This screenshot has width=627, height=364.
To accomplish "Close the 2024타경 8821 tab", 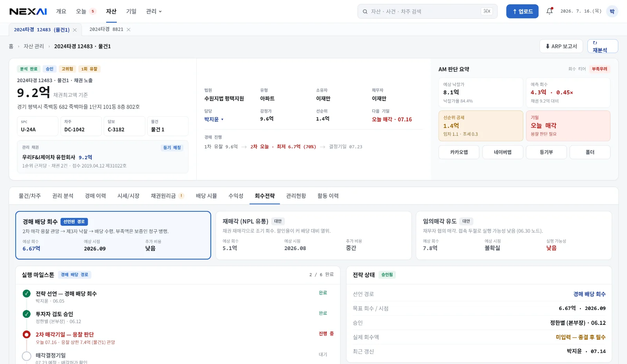I will pos(129,29).
